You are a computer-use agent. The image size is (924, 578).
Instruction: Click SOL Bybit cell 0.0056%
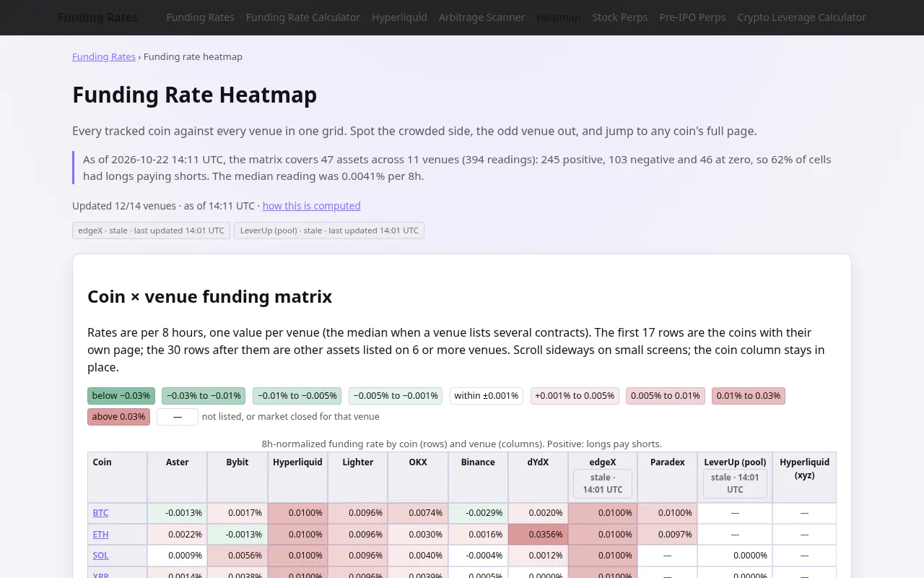click(237, 555)
